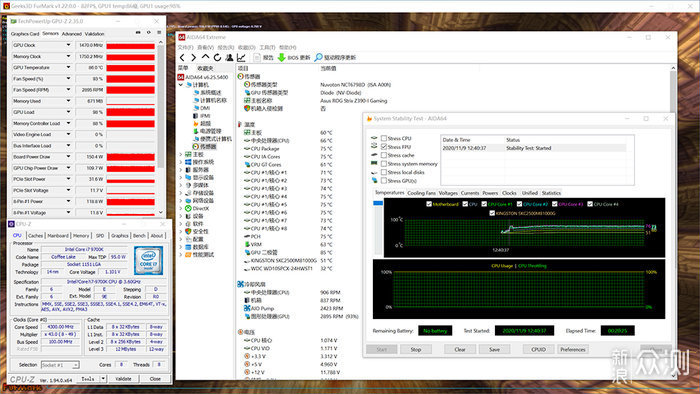Toggle the CPU Core #1 graph checkbox

click(x=484, y=204)
